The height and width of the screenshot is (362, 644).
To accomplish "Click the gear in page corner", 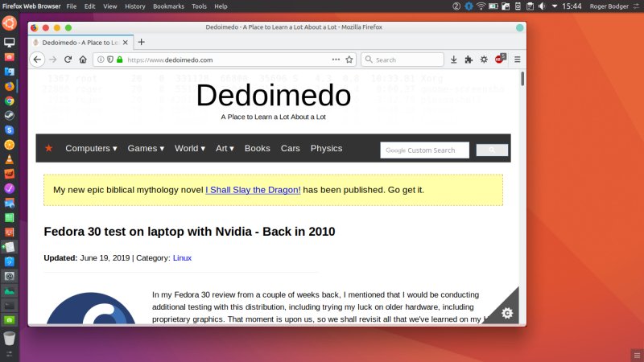I will (507, 313).
